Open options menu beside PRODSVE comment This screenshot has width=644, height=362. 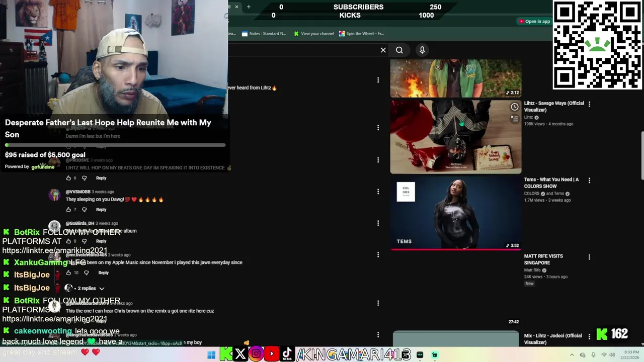coord(378,160)
